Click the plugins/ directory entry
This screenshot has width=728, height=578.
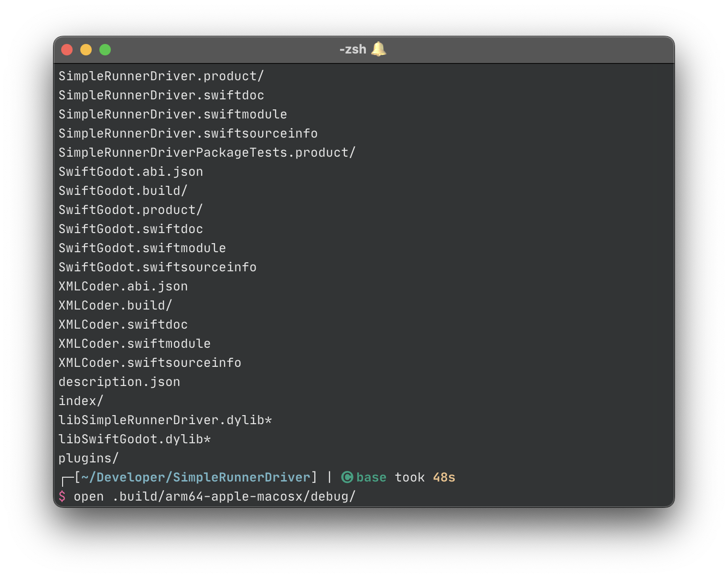[87, 458]
